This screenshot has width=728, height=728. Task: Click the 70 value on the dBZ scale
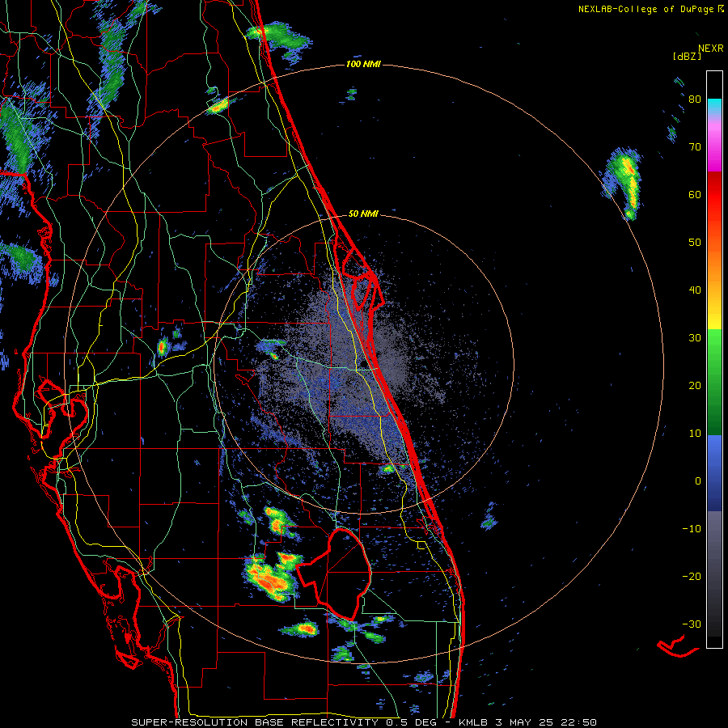[x=695, y=147]
